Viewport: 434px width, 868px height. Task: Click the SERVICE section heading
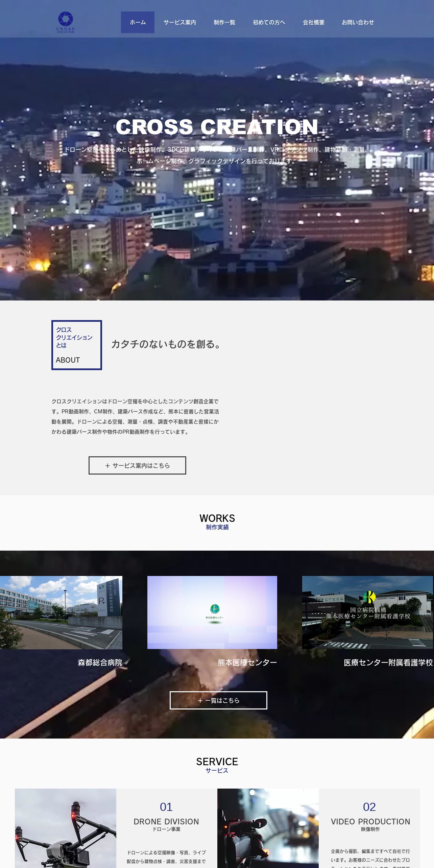(217, 762)
